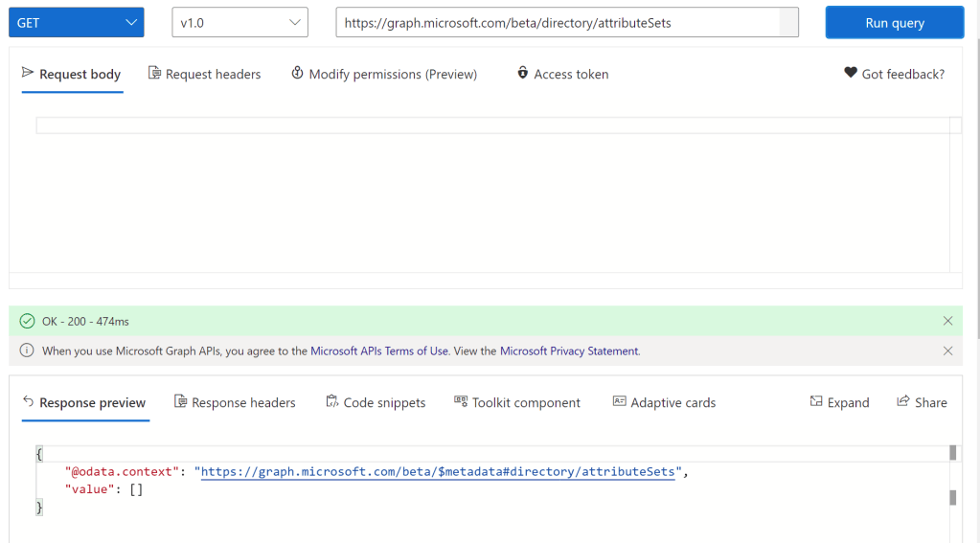
Task: Click the Access token lock icon
Action: pos(522,74)
